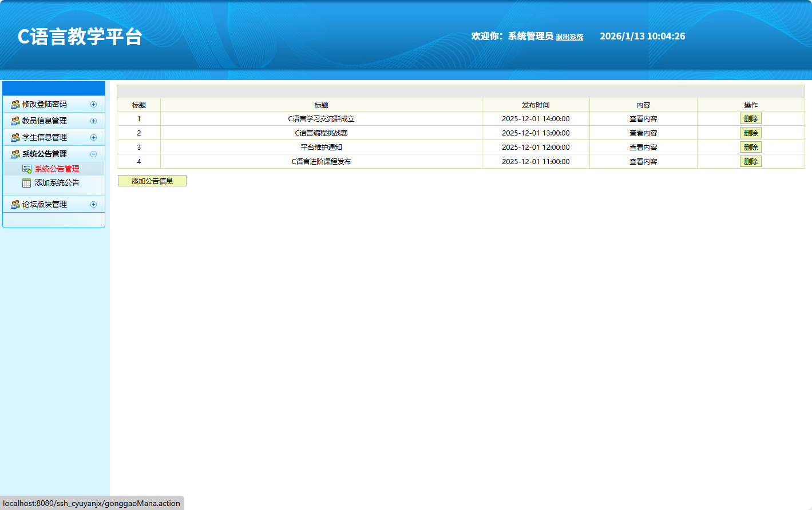Select the red 系统公告管理 submenu item
This screenshot has width=812, height=510.
[57, 169]
